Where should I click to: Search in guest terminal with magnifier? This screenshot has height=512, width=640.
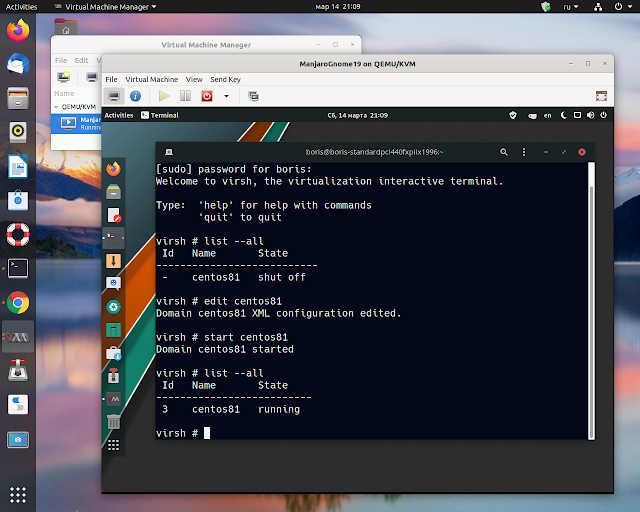[504, 152]
